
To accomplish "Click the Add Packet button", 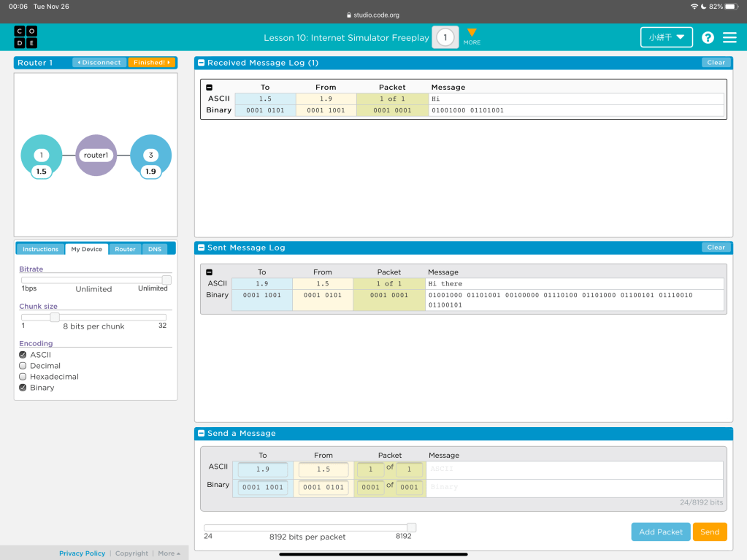I will point(660,532).
